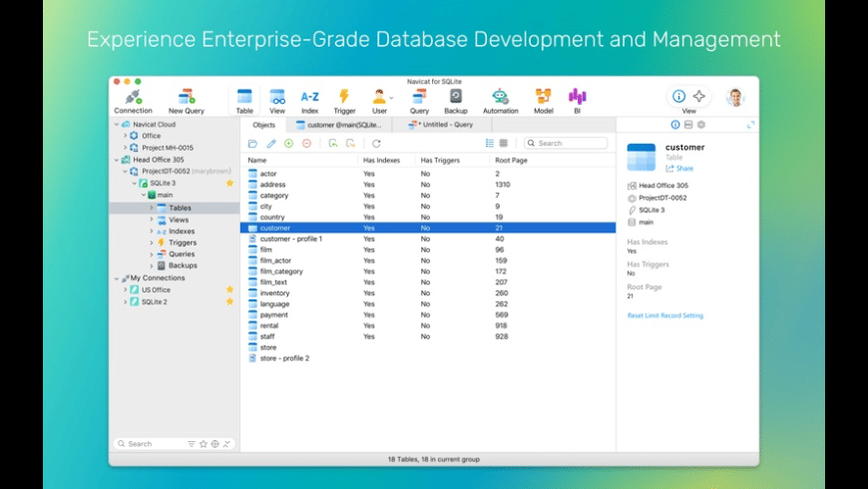This screenshot has width=868, height=489.
Task: Switch to grid icon view mode
Action: click(x=503, y=143)
